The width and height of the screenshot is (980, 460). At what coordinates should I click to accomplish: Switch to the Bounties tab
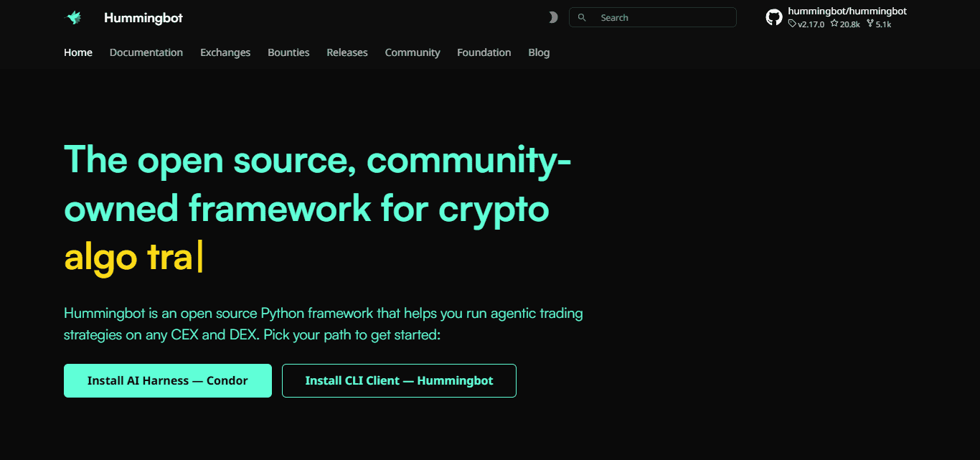288,52
